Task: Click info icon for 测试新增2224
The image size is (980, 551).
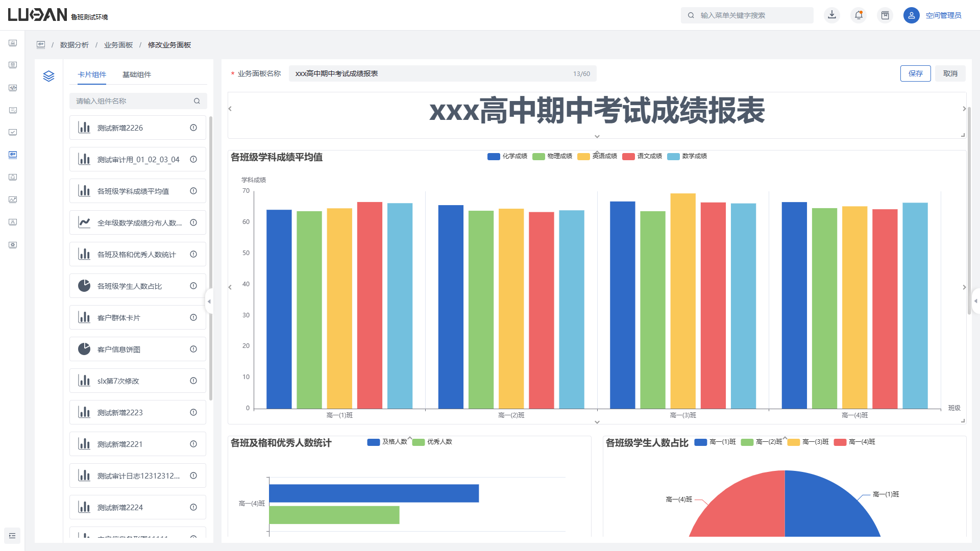Action: point(193,507)
